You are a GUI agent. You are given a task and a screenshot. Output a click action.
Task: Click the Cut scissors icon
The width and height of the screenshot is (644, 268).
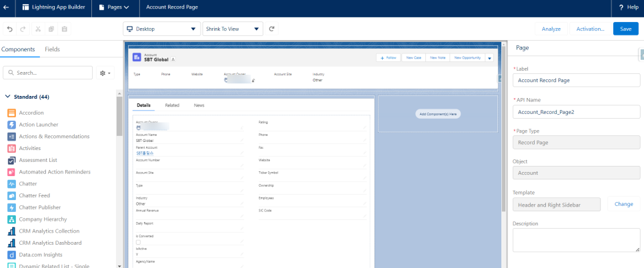38,29
